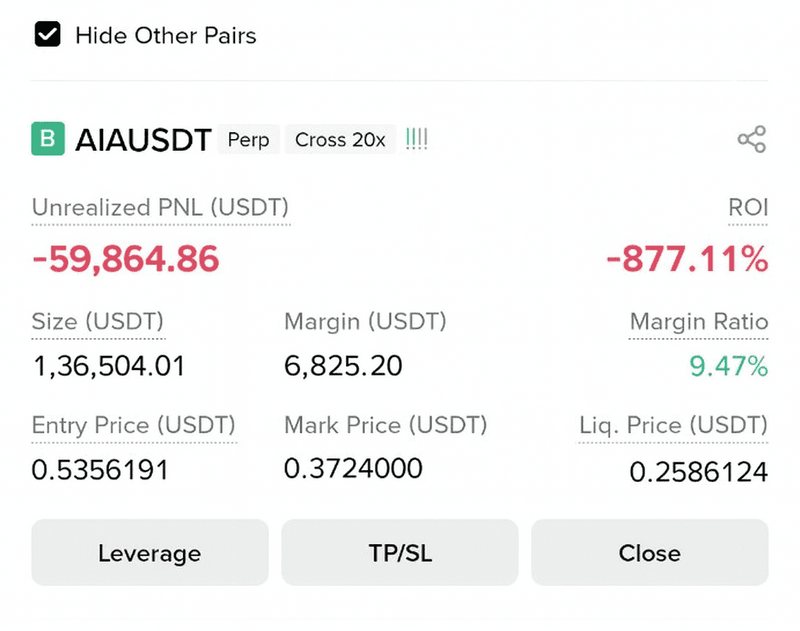
Task: Click the green signal bars indicator
Action: click(417, 139)
